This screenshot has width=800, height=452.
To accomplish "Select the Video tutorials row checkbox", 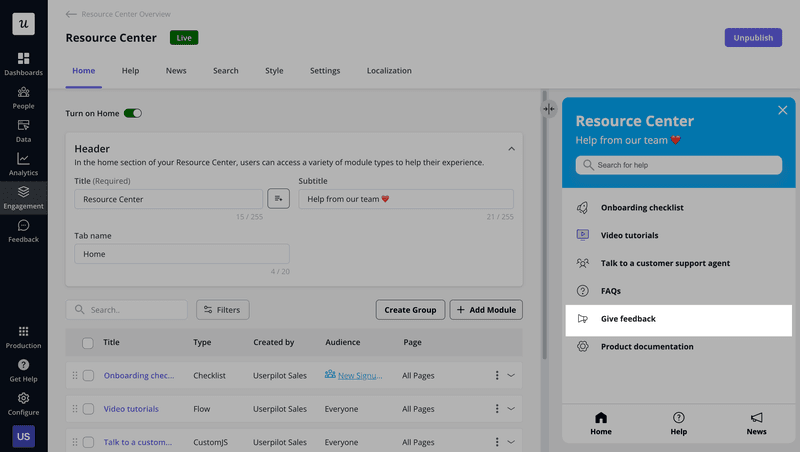I will click(x=88, y=409).
